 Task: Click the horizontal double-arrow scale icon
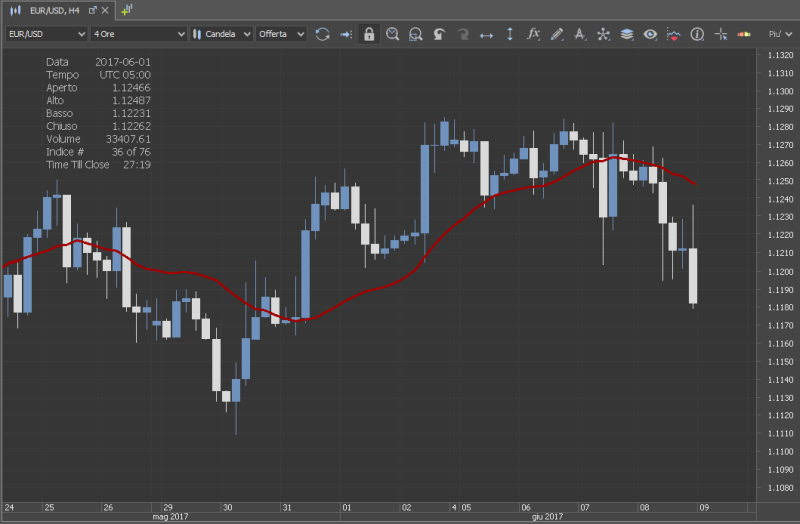click(x=487, y=34)
